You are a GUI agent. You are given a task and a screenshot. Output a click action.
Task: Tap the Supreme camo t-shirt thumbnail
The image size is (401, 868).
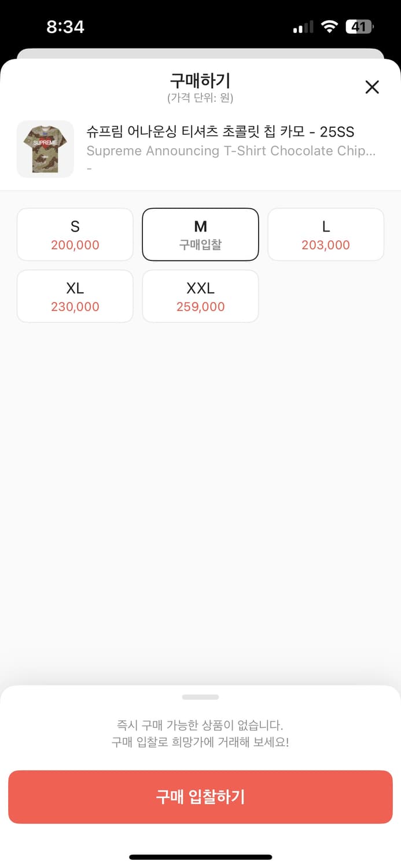pyautogui.click(x=45, y=149)
